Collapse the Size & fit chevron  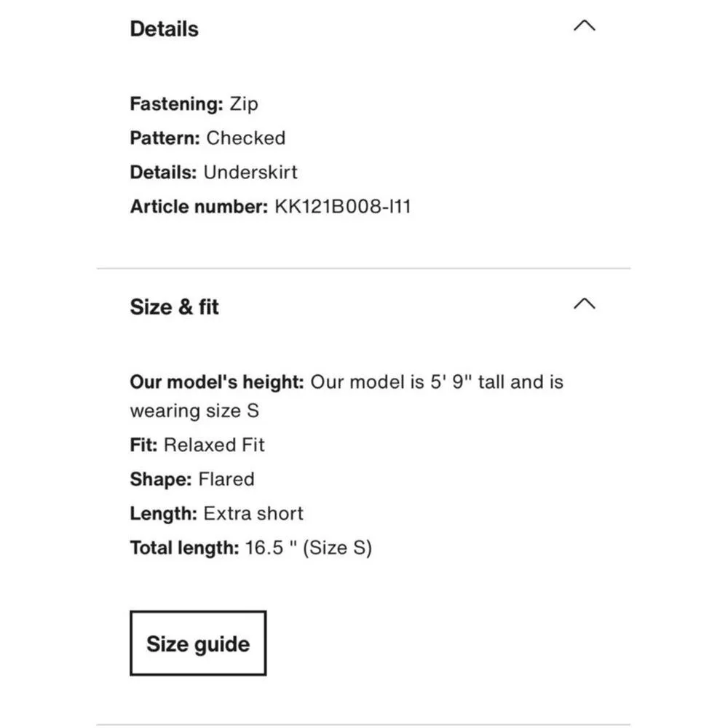(x=584, y=304)
